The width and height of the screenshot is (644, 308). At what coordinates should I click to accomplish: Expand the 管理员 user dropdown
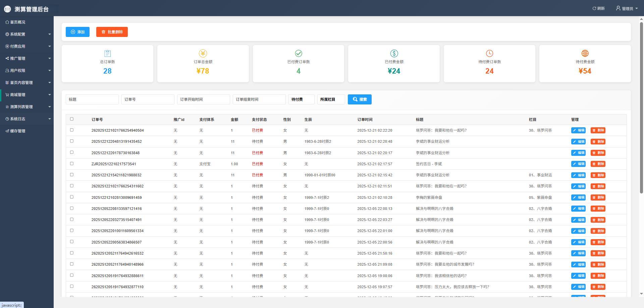coord(627,8)
